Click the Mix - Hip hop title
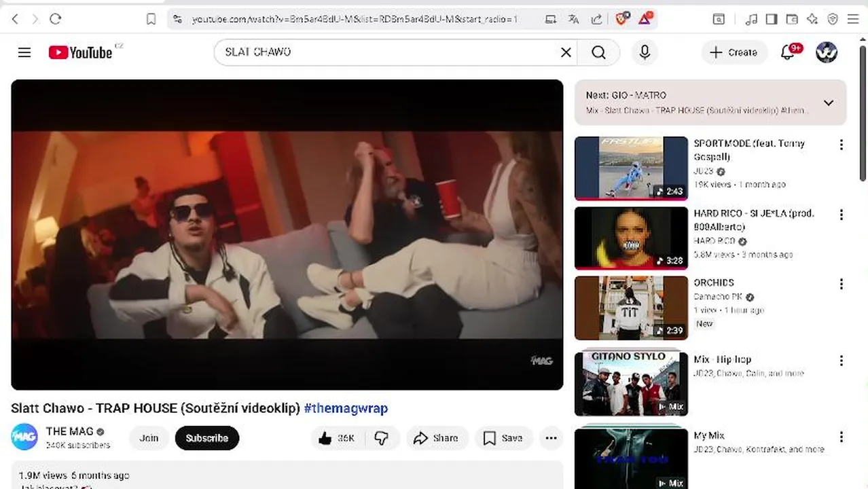The height and width of the screenshot is (489, 868). 722,359
